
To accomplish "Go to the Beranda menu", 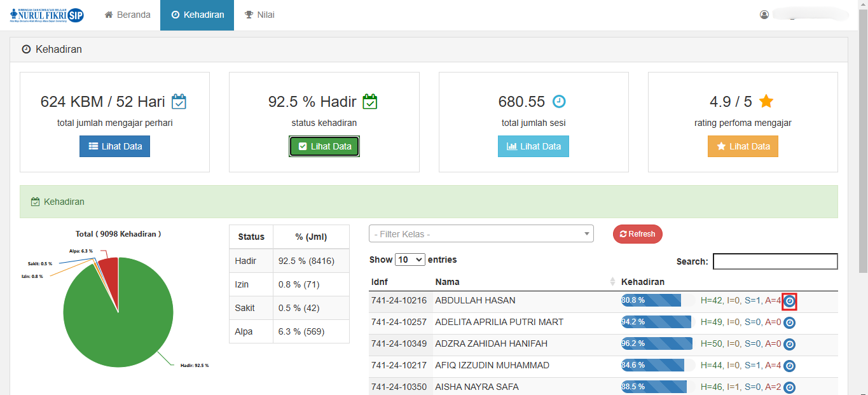I will (x=127, y=15).
